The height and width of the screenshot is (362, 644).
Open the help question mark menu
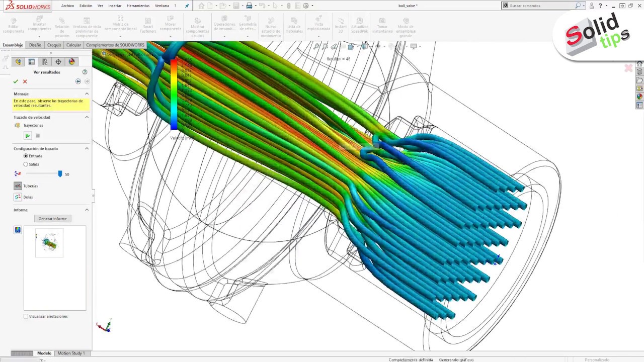(x=600, y=6)
